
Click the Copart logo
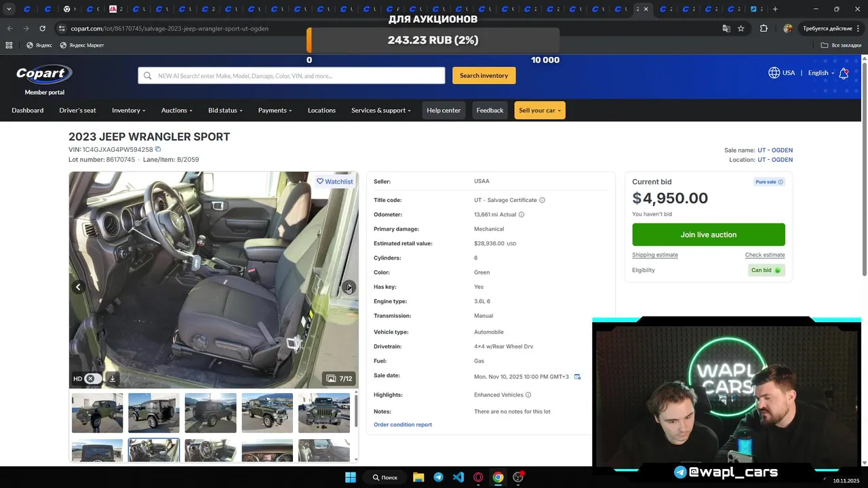click(44, 74)
